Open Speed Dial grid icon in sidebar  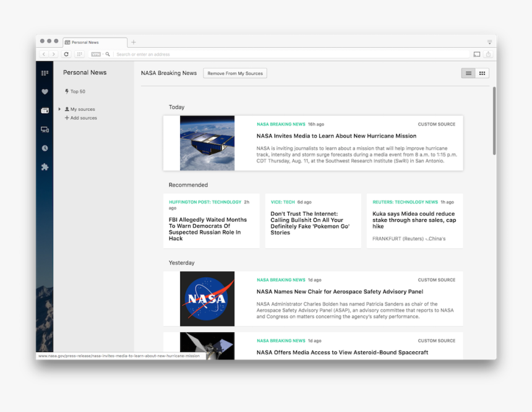pos(45,73)
